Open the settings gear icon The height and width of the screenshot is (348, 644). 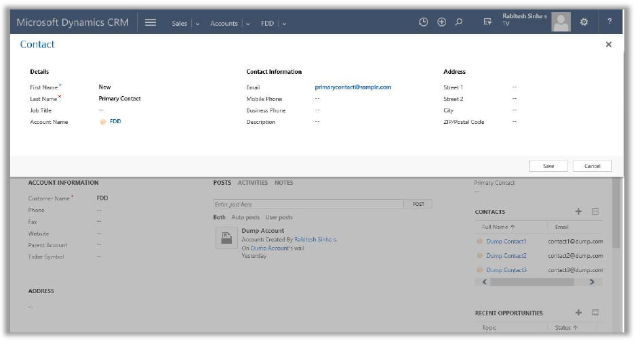tap(584, 22)
